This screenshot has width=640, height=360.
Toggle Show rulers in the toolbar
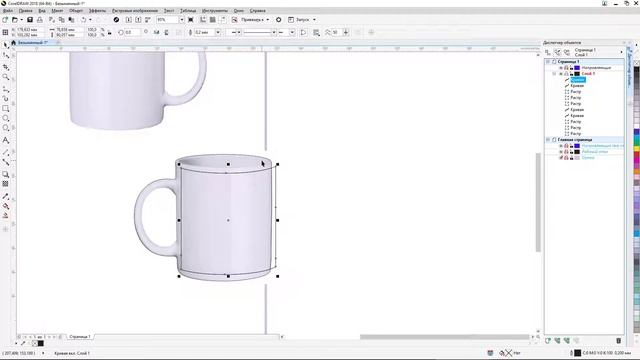(203, 20)
